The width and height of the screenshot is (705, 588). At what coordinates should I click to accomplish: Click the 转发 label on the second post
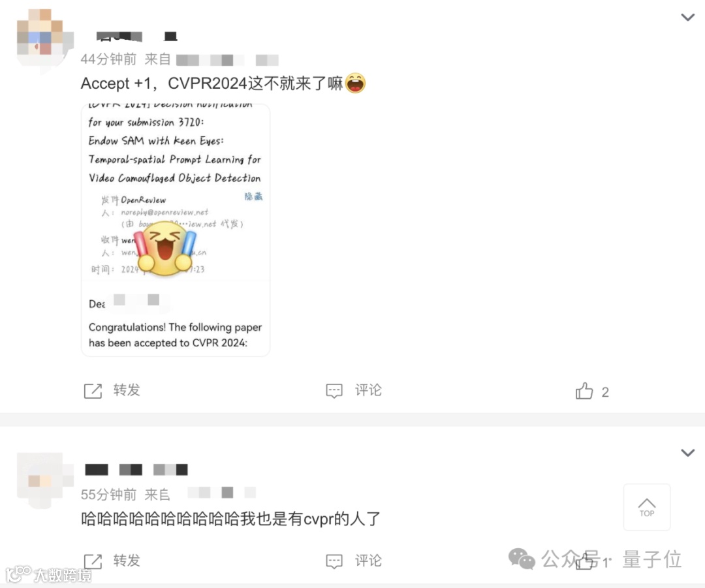click(127, 561)
